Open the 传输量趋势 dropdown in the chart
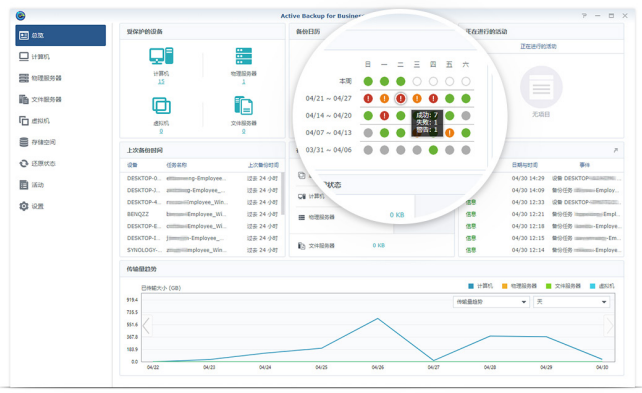 [x=491, y=302]
